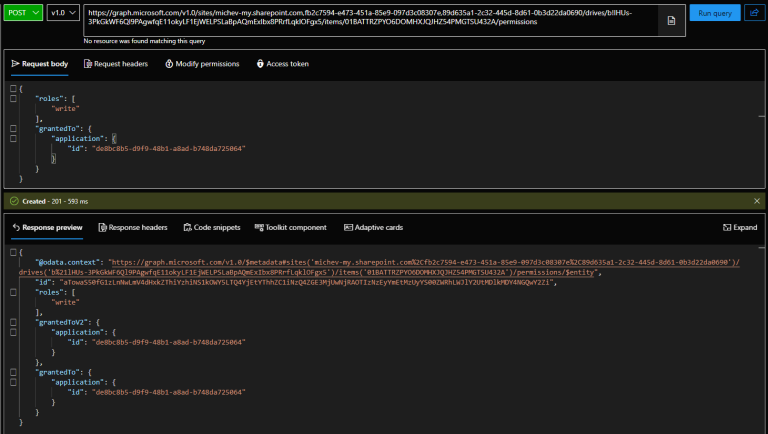
Task: Click the id value under grantedToV2
Action: click(168, 342)
